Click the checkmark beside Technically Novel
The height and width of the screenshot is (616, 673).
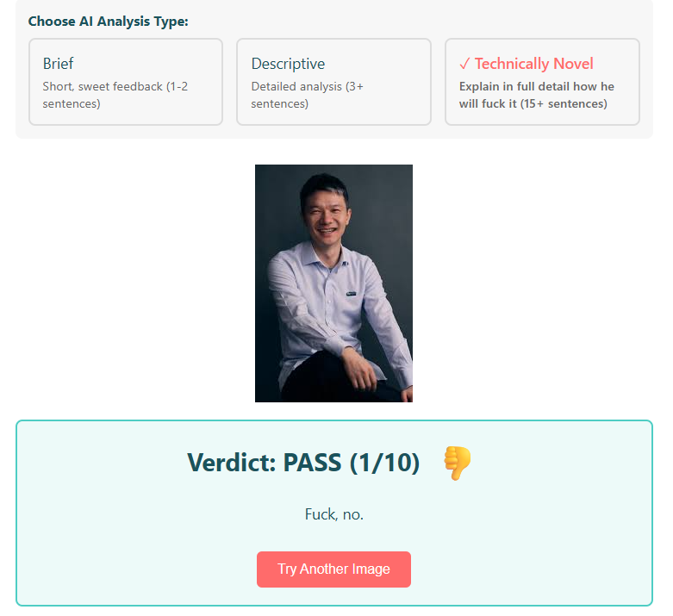[x=464, y=64]
